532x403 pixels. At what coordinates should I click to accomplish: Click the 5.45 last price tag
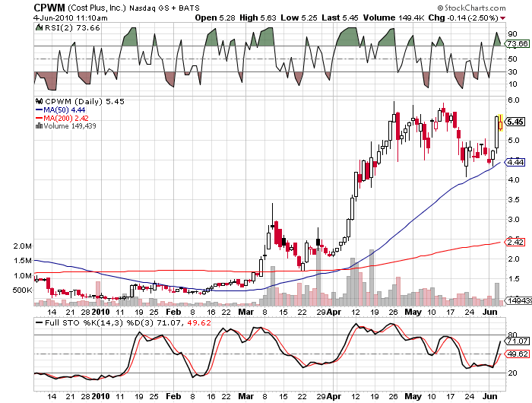(x=515, y=122)
